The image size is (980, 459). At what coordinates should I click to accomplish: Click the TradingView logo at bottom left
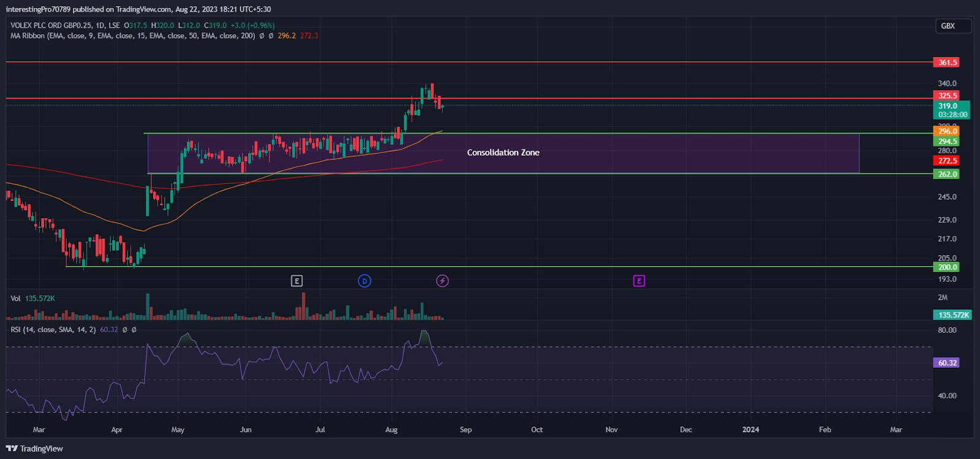coord(35,449)
